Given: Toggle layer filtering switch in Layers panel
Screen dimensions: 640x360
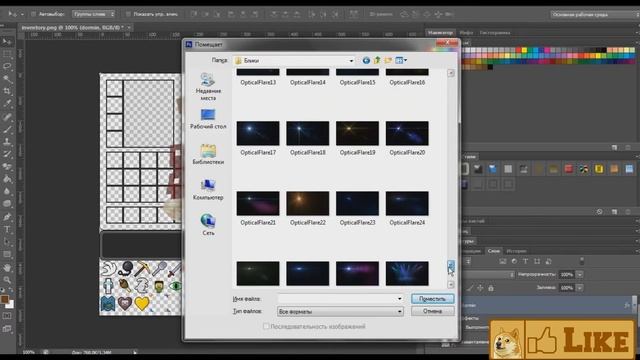Looking at the screenshot, I should tap(582, 261).
